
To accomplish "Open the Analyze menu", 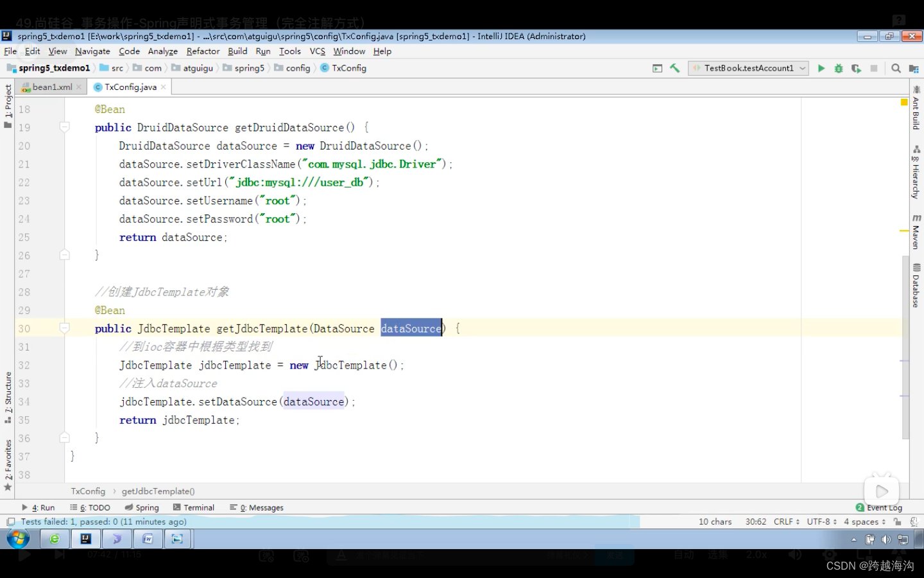I will 163,51.
